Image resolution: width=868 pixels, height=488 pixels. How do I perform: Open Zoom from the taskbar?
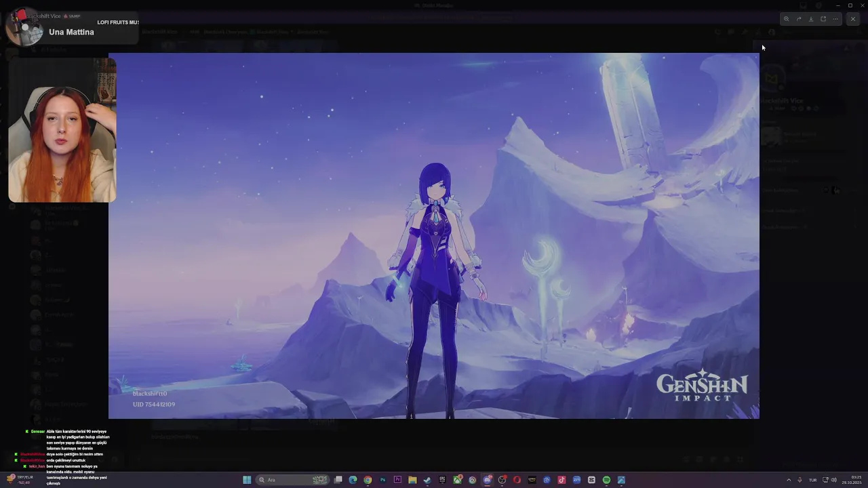(576, 480)
